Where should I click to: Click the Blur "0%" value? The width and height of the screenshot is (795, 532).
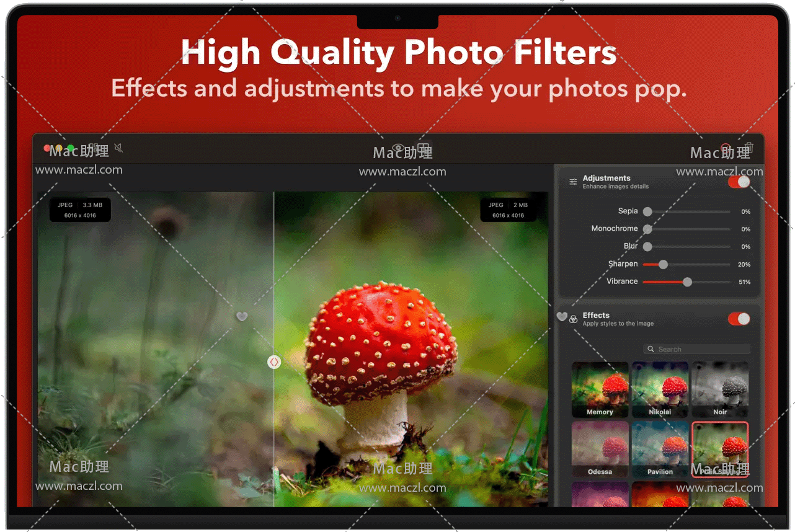746,247
